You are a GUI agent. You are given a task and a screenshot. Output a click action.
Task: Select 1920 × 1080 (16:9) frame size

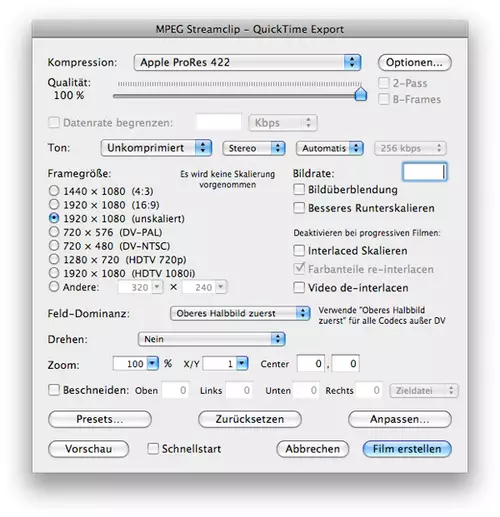pos(54,204)
